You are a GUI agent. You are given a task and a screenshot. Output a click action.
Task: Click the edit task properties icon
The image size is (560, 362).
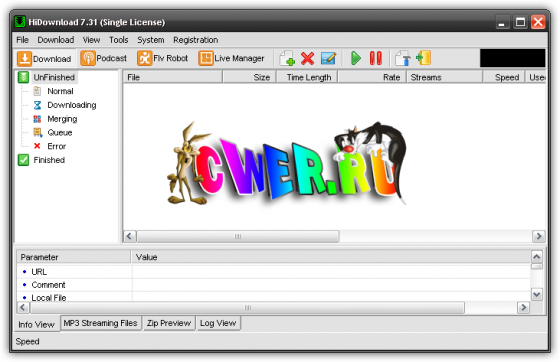click(x=328, y=58)
